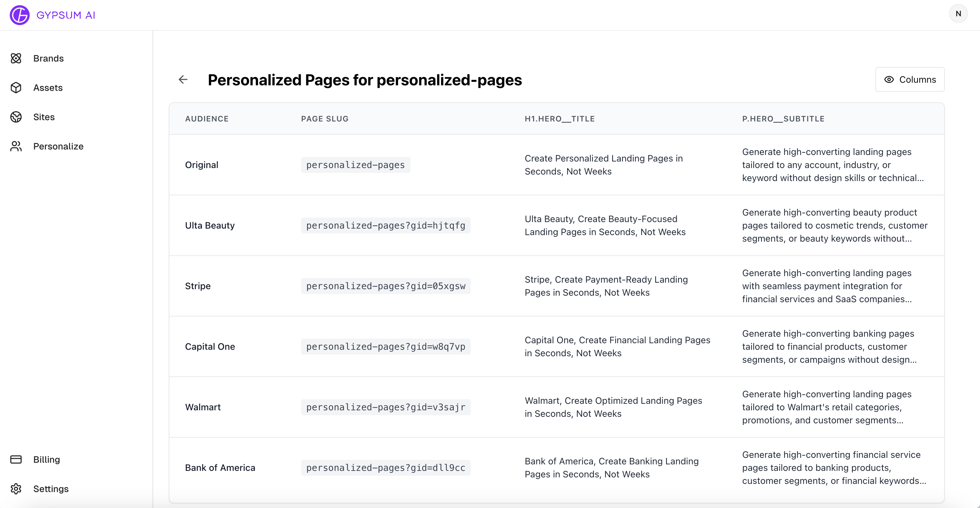This screenshot has height=508, width=980.
Task: Click the GYPSUM AI brand name
Action: (x=66, y=15)
